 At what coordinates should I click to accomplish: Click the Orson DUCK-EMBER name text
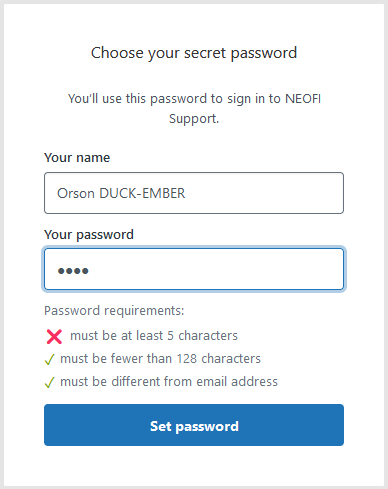(x=121, y=193)
